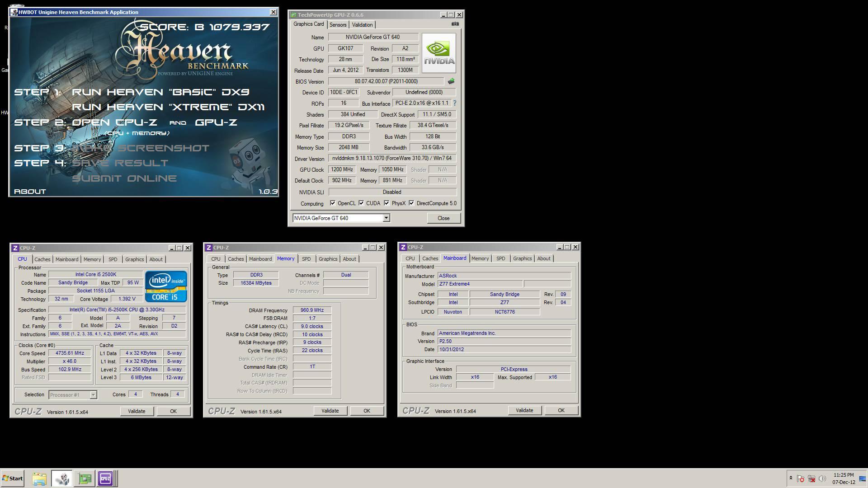Click GPU-Z link in Heaven step 2
This screenshot has height=488, width=868.
(x=216, y=122)
